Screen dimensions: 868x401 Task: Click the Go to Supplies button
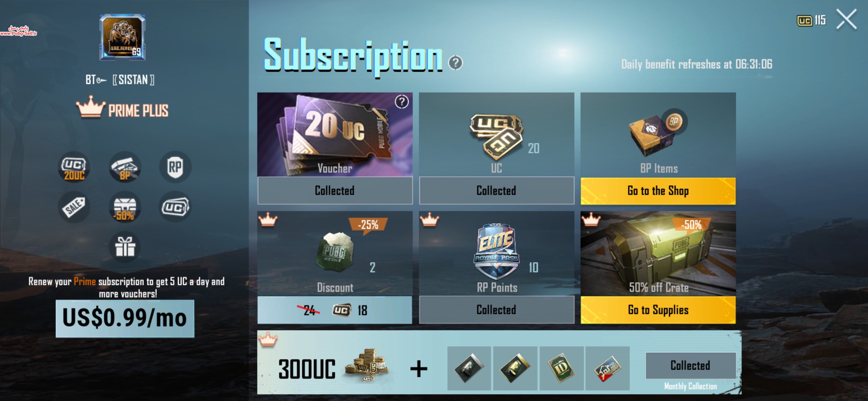click(x=658, y=310)
